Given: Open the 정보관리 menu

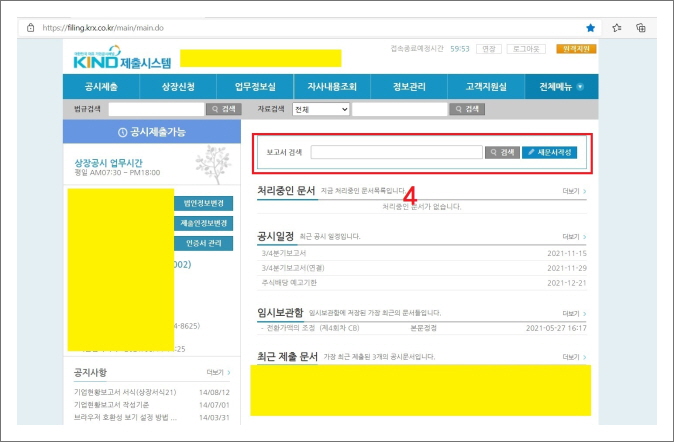Looking at the screenshot, I should click(x=409, y=87).
